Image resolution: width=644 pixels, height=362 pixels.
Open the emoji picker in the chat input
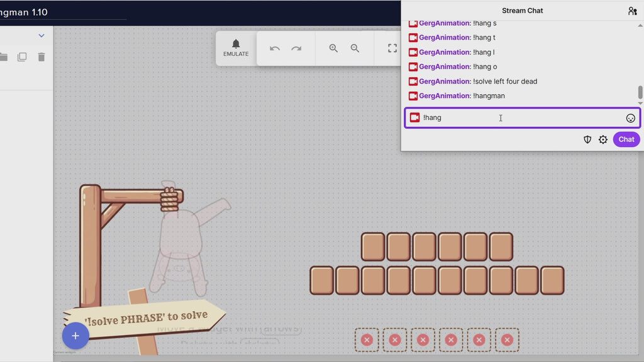630,118
